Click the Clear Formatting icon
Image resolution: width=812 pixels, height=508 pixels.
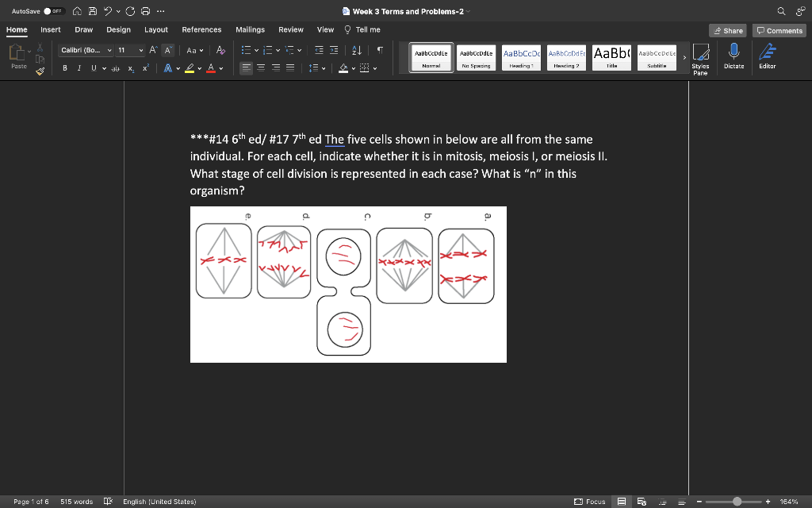point(220,50)
